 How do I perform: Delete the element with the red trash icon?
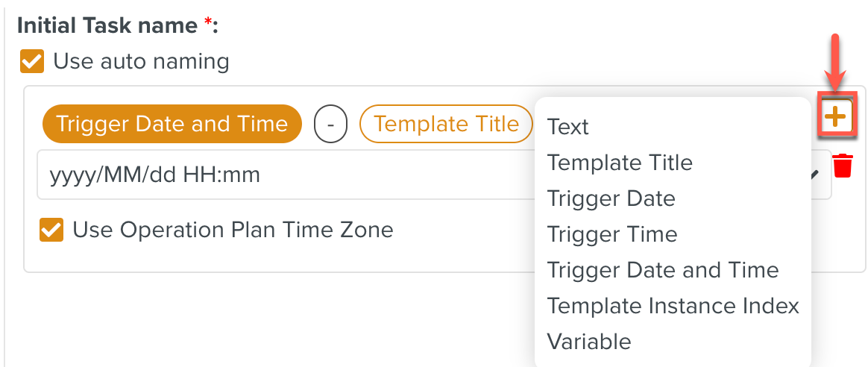[x=843, y=166]
